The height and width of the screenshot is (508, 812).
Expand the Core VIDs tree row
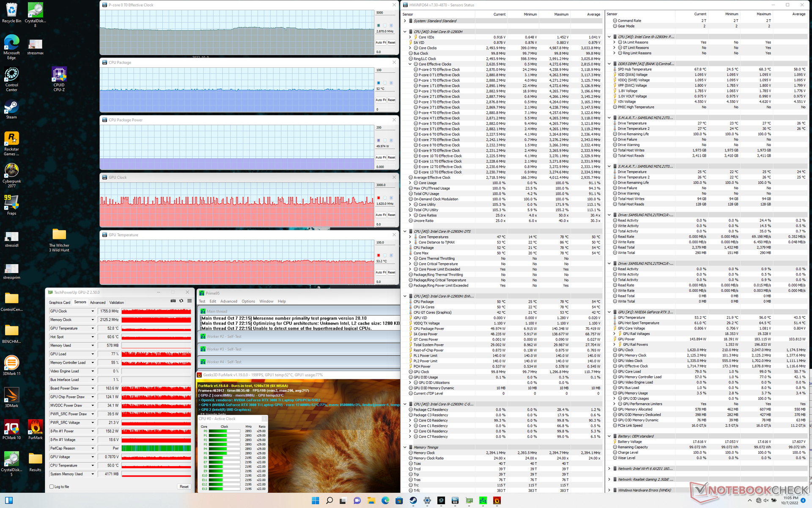click(x=410, y=37)
